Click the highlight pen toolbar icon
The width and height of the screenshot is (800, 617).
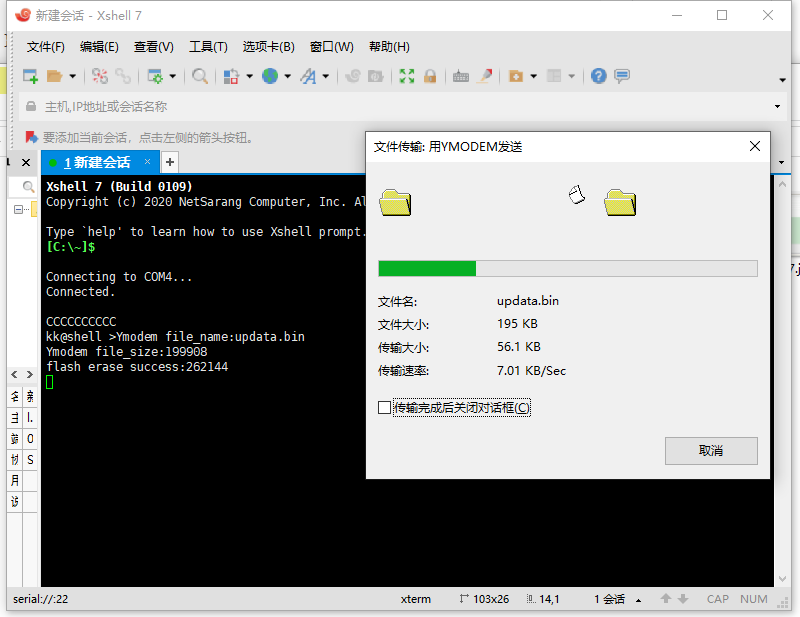coord(485,76)
